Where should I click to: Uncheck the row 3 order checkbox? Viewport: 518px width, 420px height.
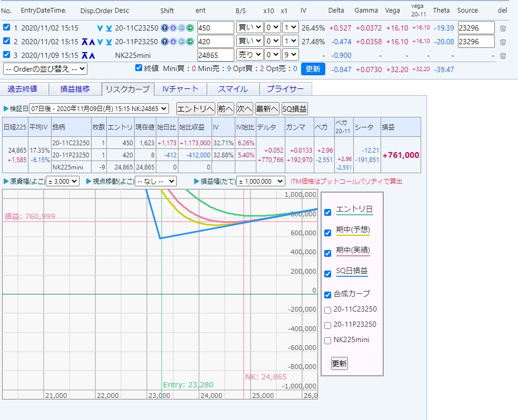pos(6,54)
